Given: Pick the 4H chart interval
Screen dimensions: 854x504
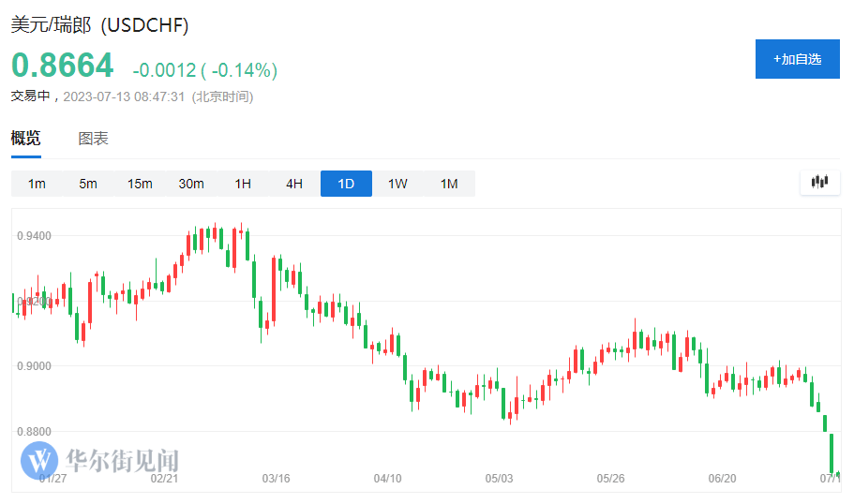Looking at the screenshot, I should 294,184.
